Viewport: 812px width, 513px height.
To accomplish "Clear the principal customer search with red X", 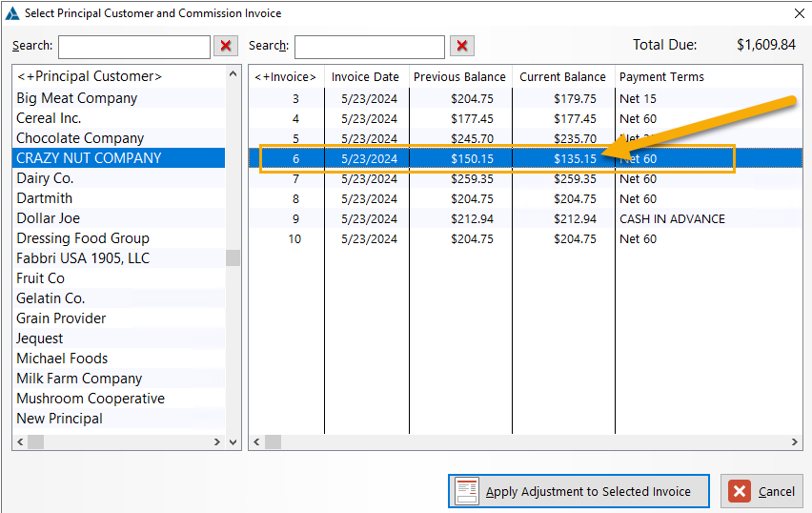I will coord(226,46).
